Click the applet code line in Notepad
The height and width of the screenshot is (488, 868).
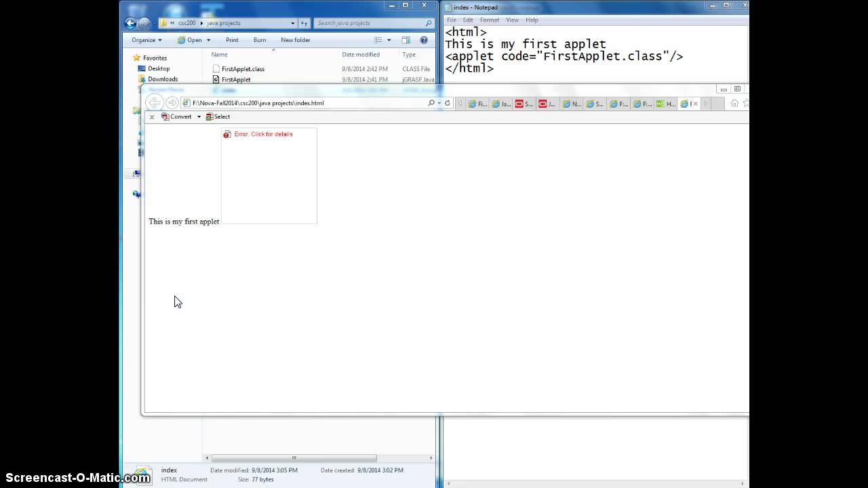[x=564, y=56]
